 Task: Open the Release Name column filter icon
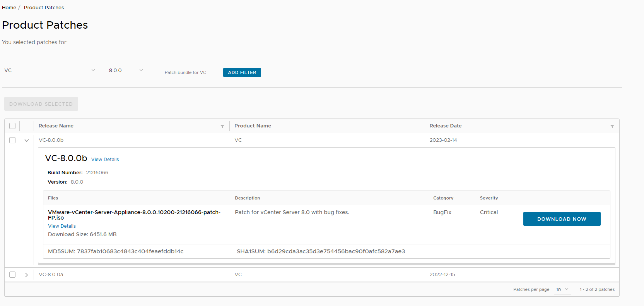222,126
